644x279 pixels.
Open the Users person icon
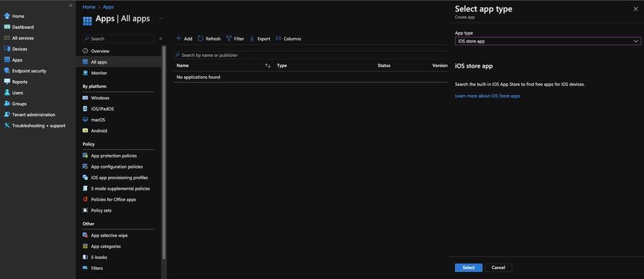click(7, 93)
